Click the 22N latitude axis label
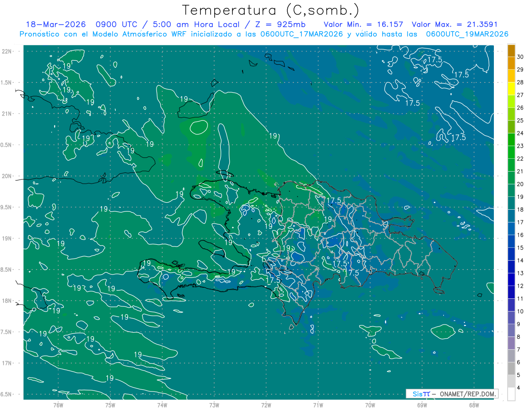The width and height of the screenshot is (532, 411). [7, 51]
